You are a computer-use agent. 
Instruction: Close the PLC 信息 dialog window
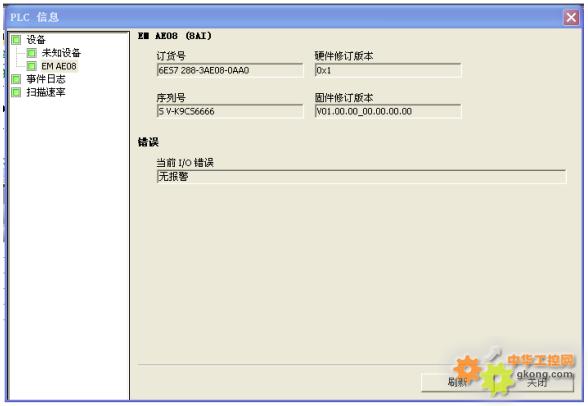tap(571, 17)
